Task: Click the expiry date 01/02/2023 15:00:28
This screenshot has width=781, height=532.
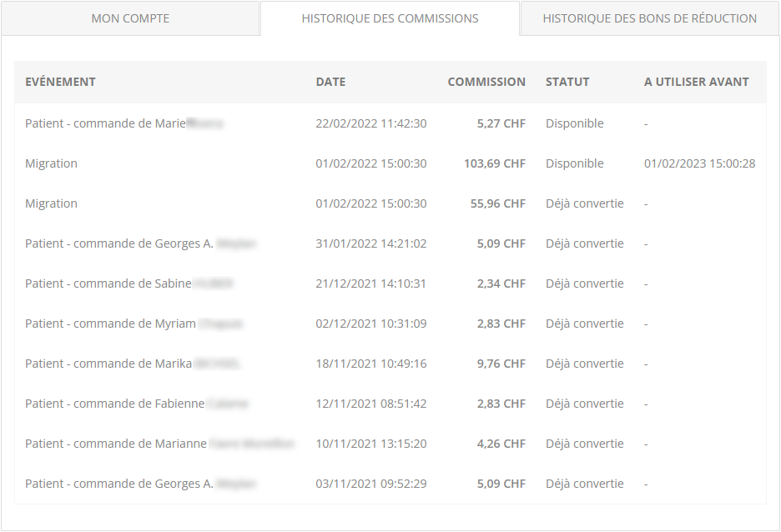Action: [699, 163]
